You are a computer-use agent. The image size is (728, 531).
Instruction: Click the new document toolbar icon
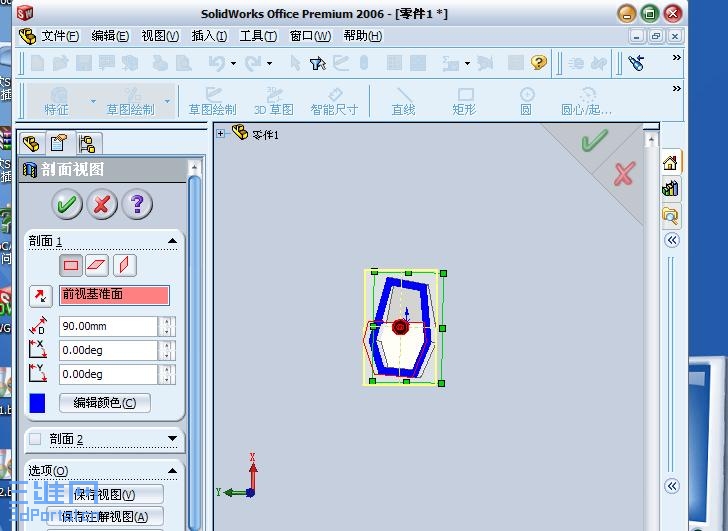point(37,63)
